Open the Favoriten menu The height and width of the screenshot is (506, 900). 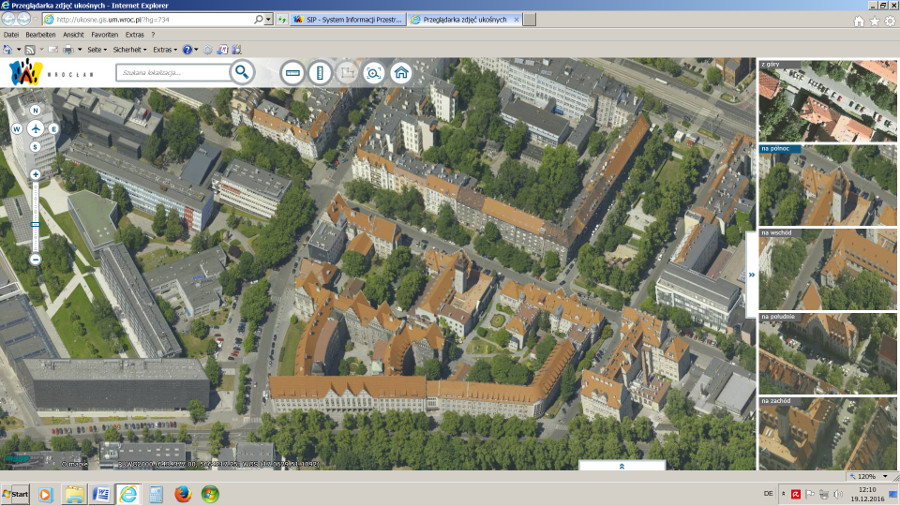(x=104, y=35)
